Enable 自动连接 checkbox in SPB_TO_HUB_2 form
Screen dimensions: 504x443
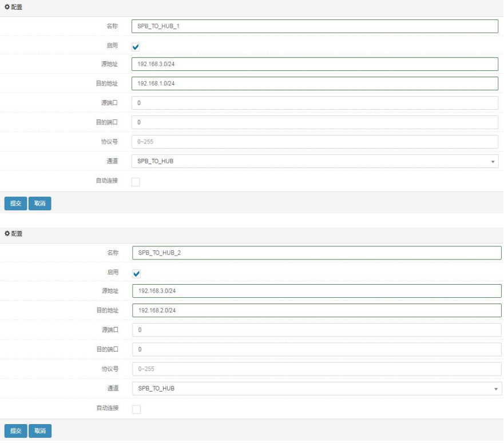(136, 409)
